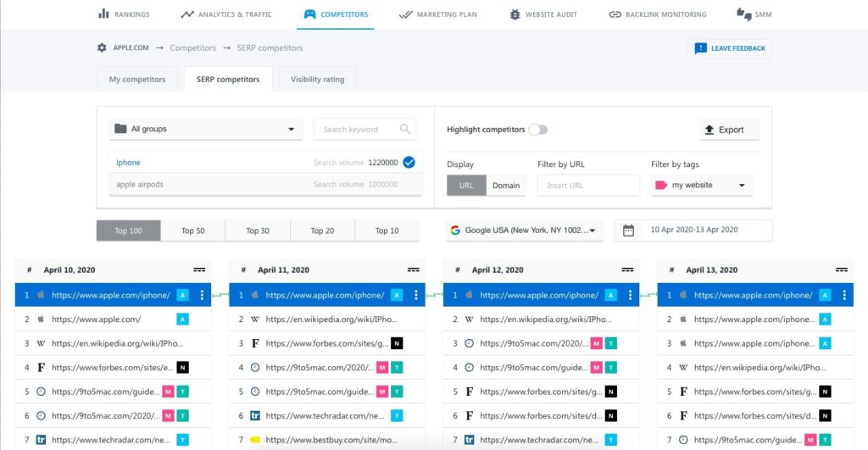Open the 10 Apr 2020-13 Apr 2020 date picker
Viewport: 868px width, 450px height.
click(x=693, y=231)
